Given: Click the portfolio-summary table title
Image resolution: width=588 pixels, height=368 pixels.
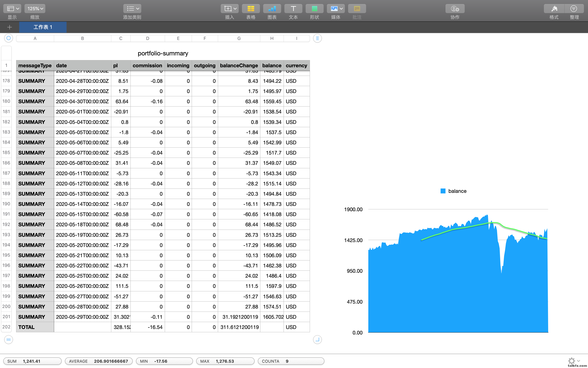Looking at the screenshot, I should click(x=163, y=53).
